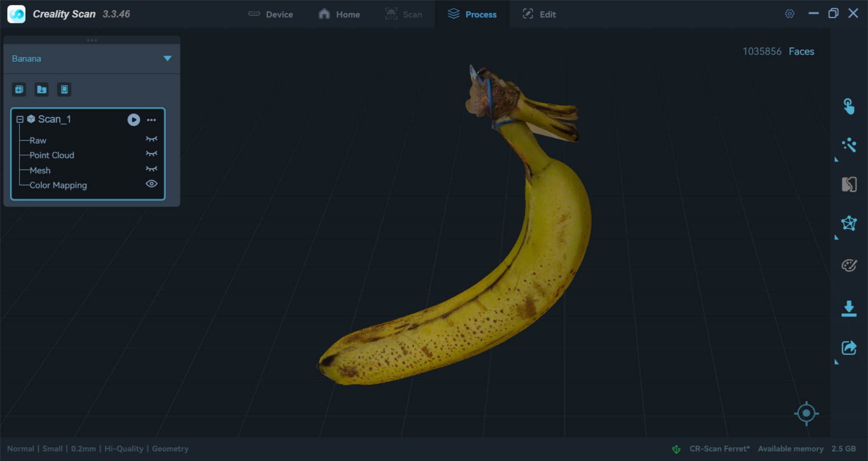
Task: Click the import folder icon
Action: point(42,89)
